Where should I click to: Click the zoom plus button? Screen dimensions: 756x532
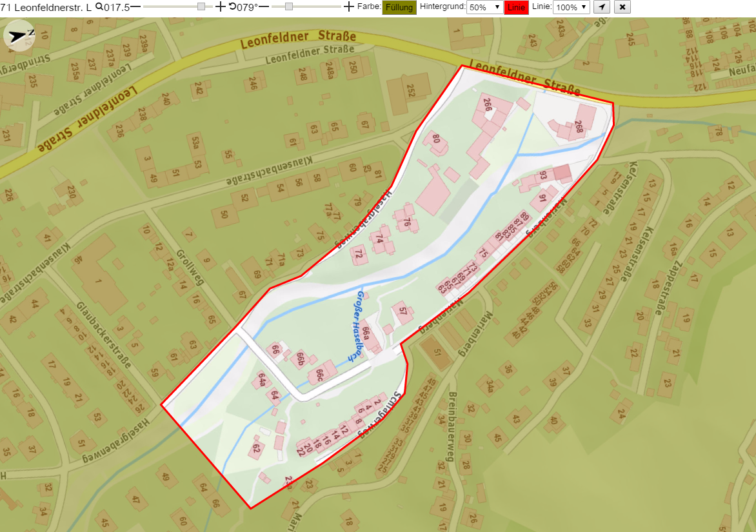tap(220, 6)
